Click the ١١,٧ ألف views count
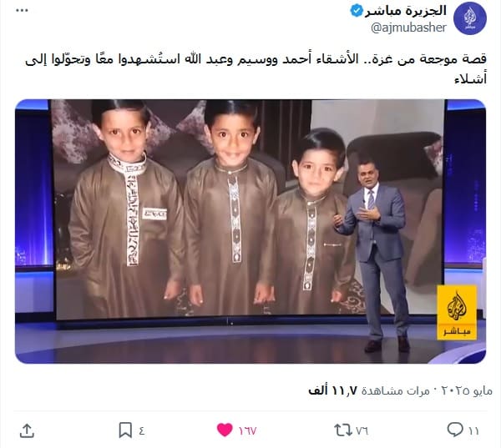The width and height of the screenshot is (501, 448). [x=332, y=390]
